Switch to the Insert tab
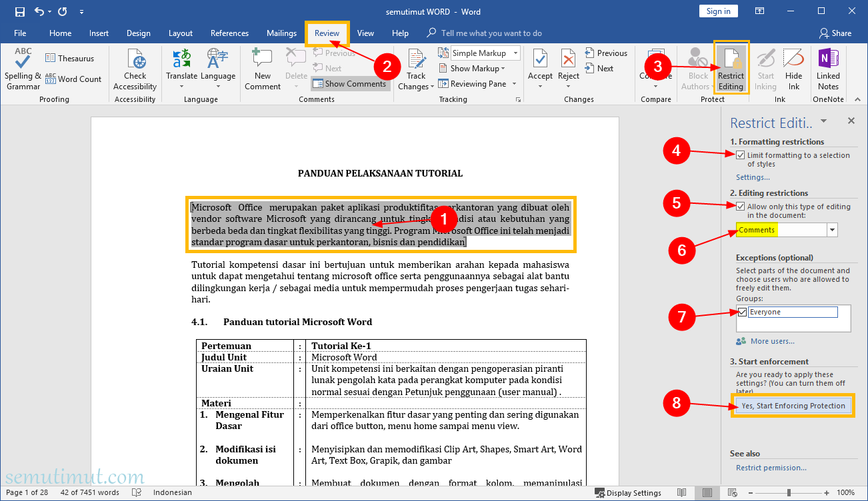The height and width of the screenshot is (501, 868). [99, 33]
